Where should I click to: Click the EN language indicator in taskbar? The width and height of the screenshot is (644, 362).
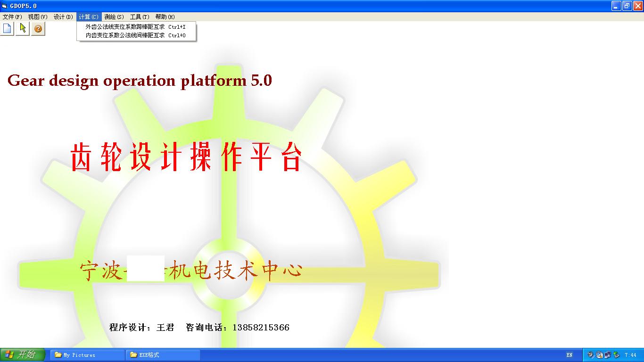tap(570, 355)
